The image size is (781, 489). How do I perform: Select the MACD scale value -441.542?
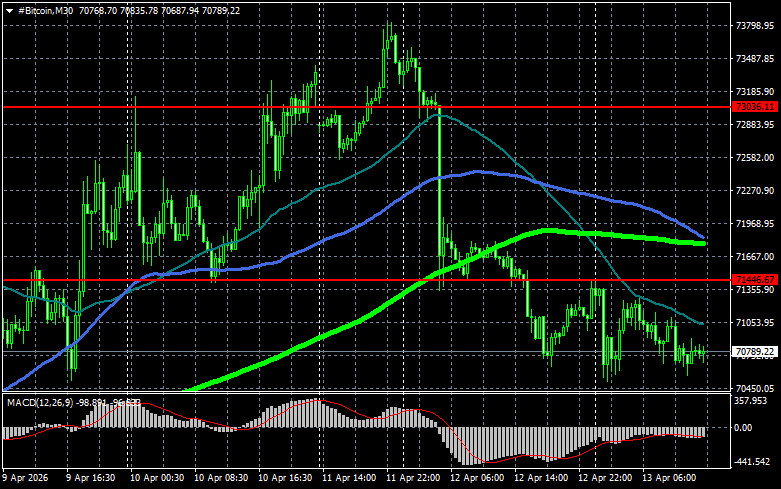pyautogui.click(x=752, y=462)
